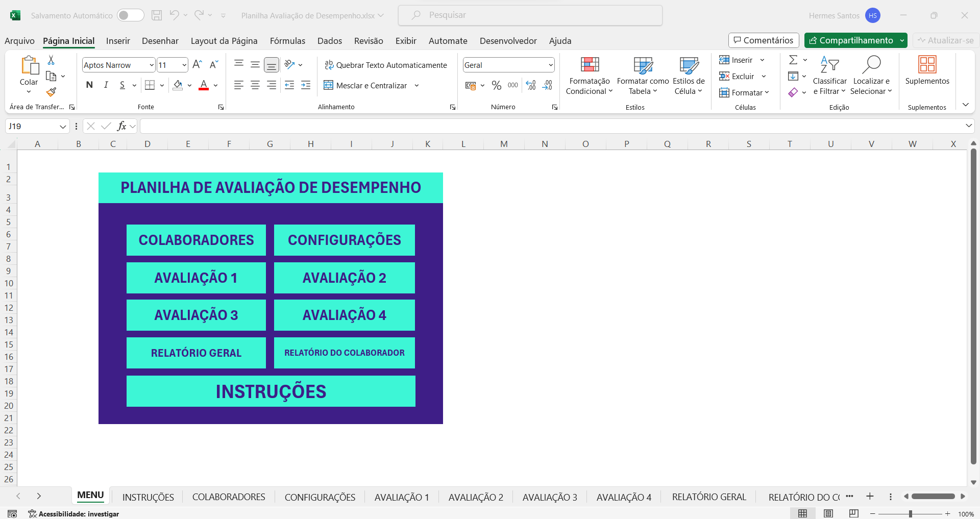980x519 pixels.
Task: Click the Increase Indent icon
Action: [x=306, y=85]
